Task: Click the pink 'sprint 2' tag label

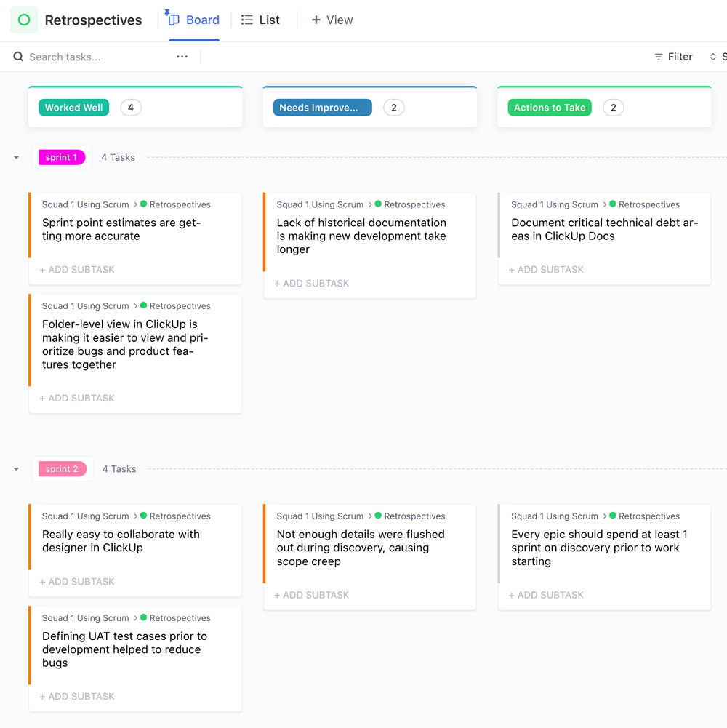Action: [63, 469]
